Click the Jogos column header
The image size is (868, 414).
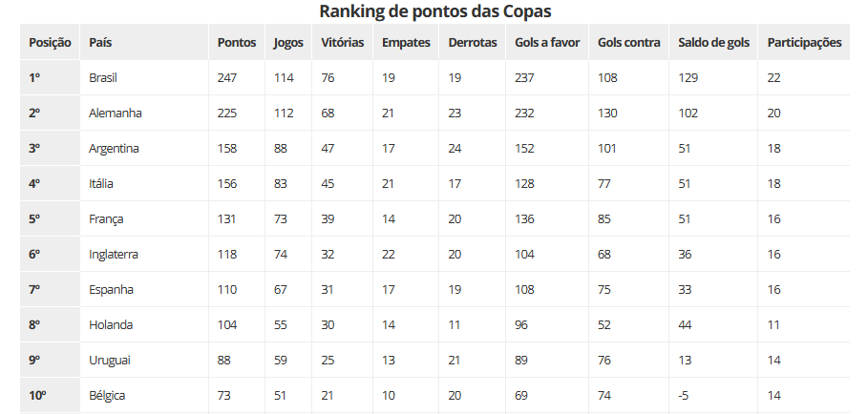(288, 43)
